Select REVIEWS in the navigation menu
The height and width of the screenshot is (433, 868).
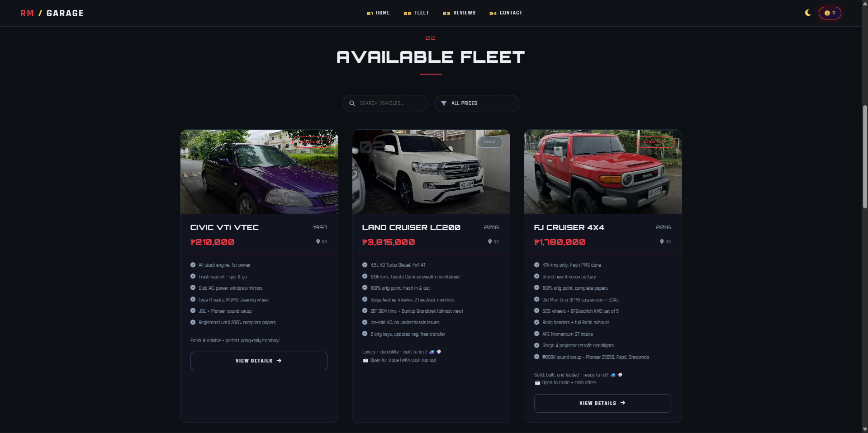point(459,13)
